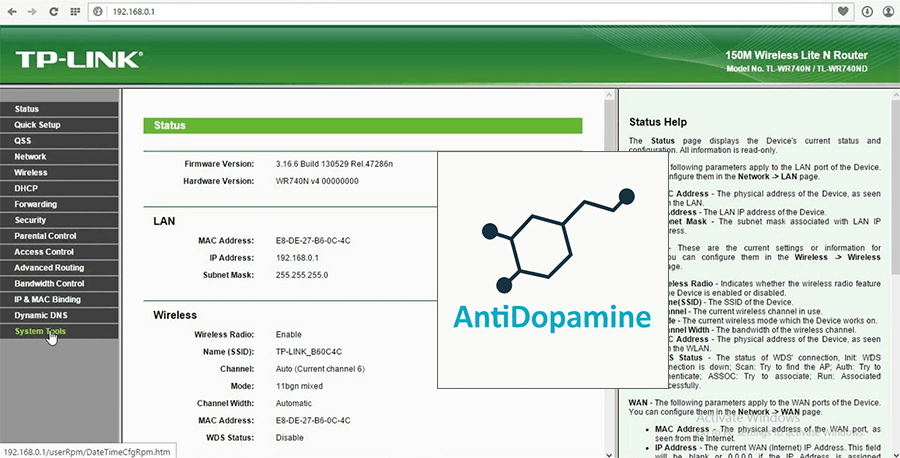Open Dynamic DNS menu
The image size is (900, 458).
tap(59, 315)
